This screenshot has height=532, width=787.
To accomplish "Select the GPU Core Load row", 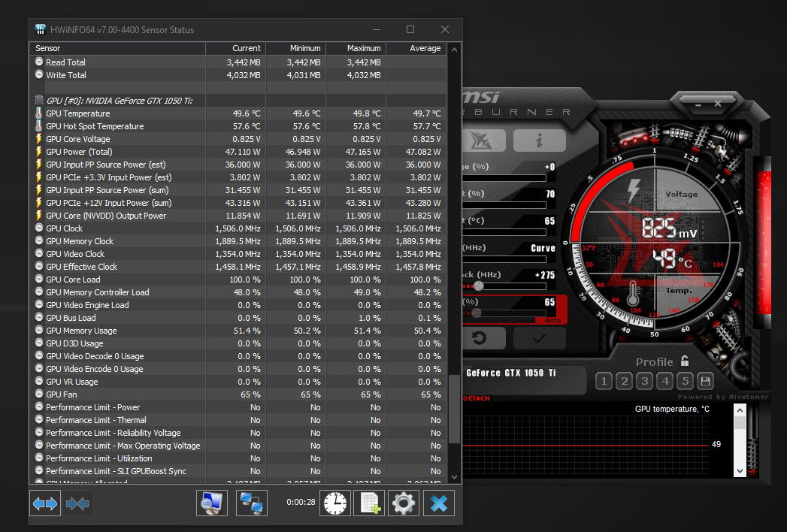I will click(238, 279).
